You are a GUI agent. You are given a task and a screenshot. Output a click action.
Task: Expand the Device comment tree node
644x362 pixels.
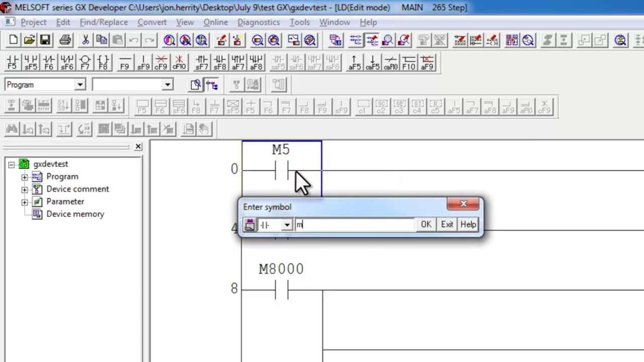coord(24,190)
